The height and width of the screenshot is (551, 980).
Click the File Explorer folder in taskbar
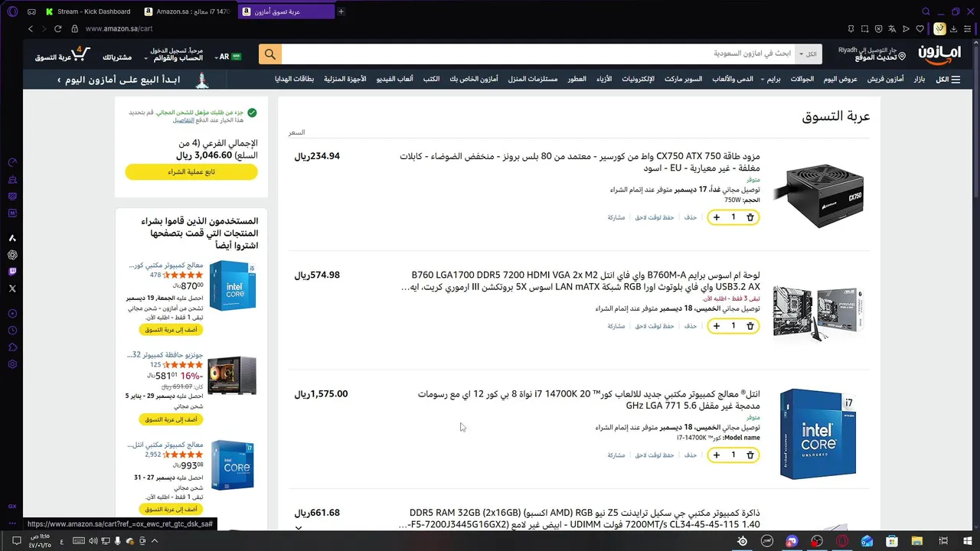[917, 541]
